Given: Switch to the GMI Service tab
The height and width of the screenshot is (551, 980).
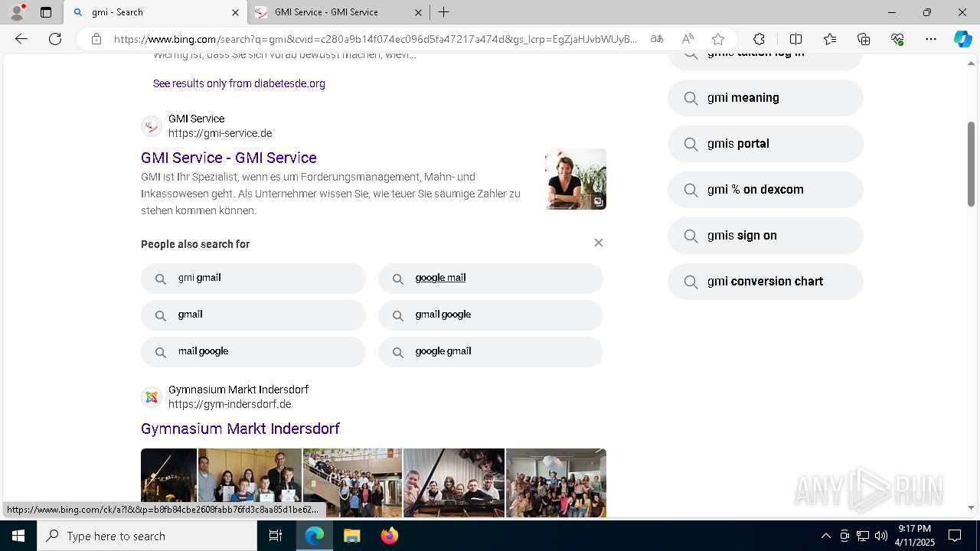Looking at the screenshot, I should [338, 12].
